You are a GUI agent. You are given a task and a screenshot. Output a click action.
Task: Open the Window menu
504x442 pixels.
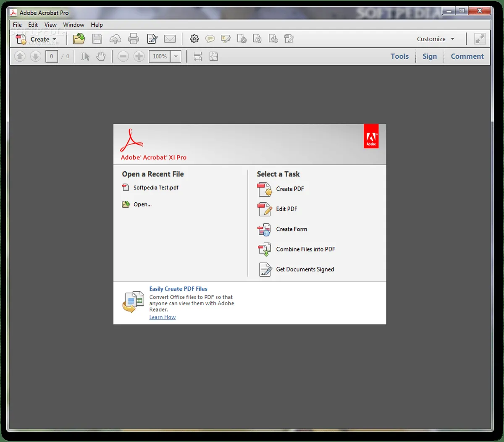pos(73,25)
